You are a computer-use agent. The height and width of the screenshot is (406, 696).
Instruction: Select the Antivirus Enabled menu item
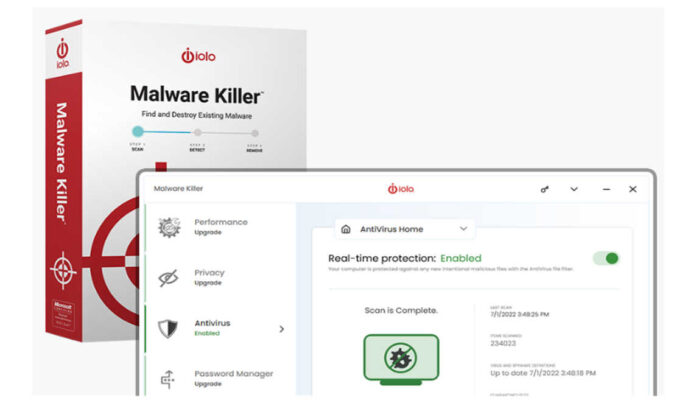220,328
